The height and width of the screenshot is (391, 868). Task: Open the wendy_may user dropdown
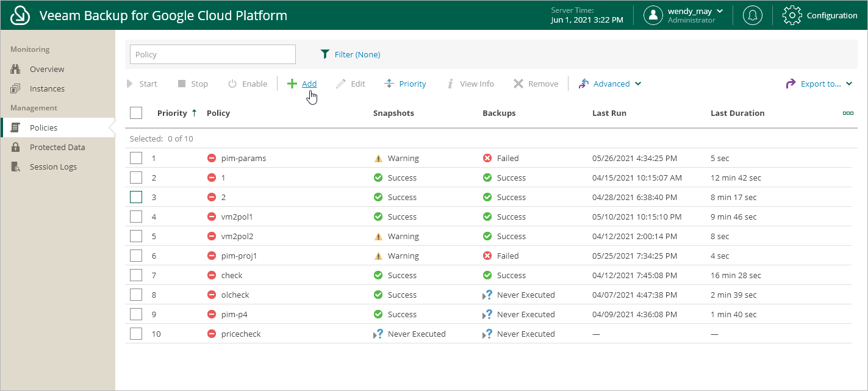[720, 11]
